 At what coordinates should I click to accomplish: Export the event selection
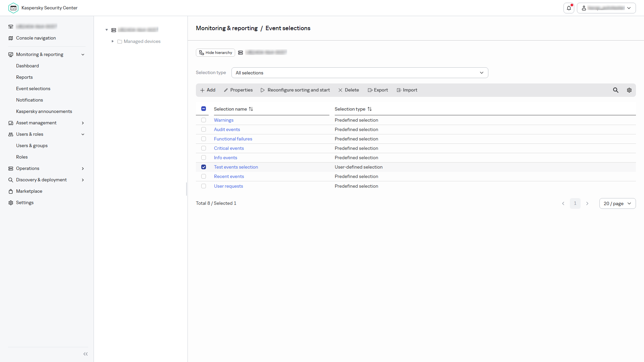(x=378, y=90)
